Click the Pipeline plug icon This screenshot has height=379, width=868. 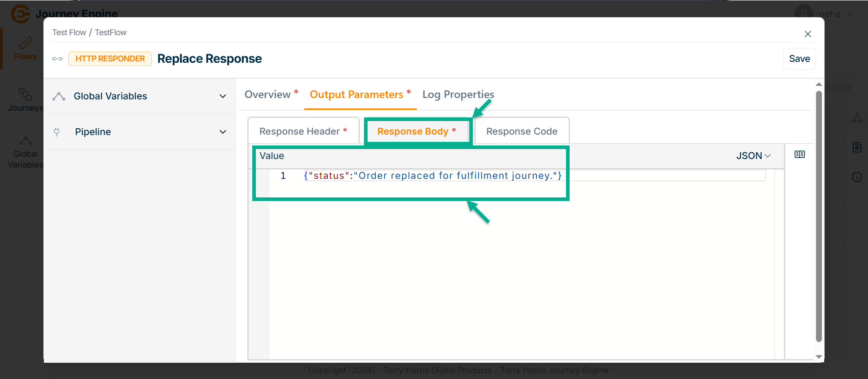point(57,132)
